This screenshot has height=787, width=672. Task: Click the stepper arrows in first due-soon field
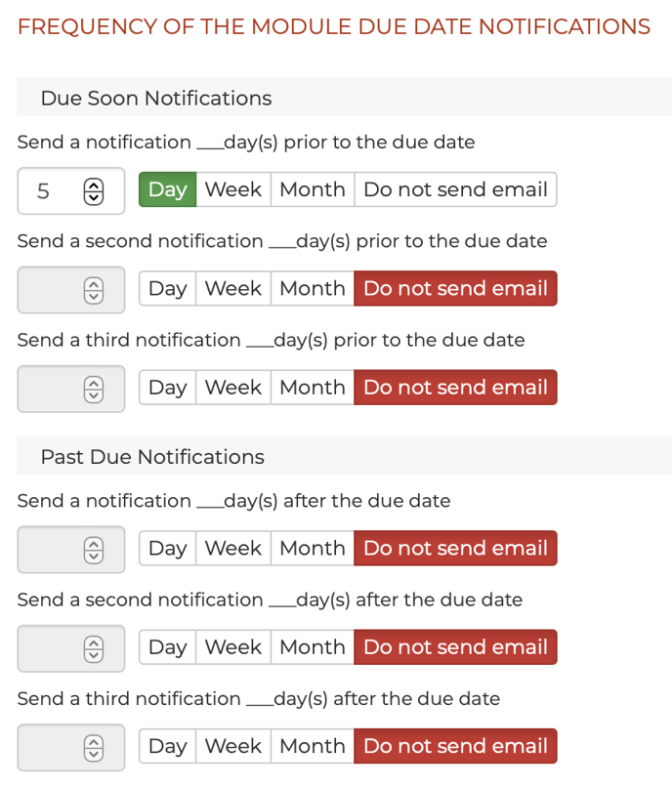(x=93, y=191)
